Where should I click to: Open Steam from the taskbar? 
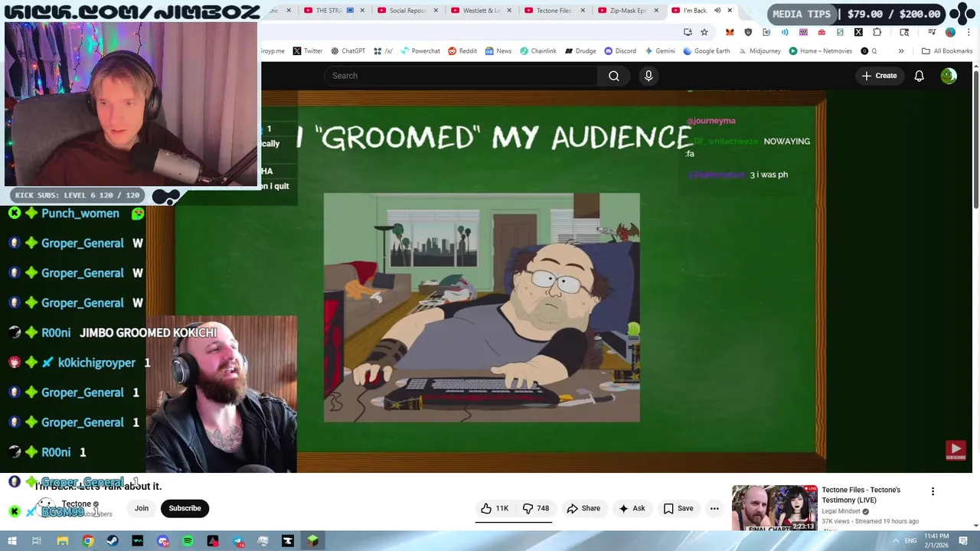[x=113, y=541]
